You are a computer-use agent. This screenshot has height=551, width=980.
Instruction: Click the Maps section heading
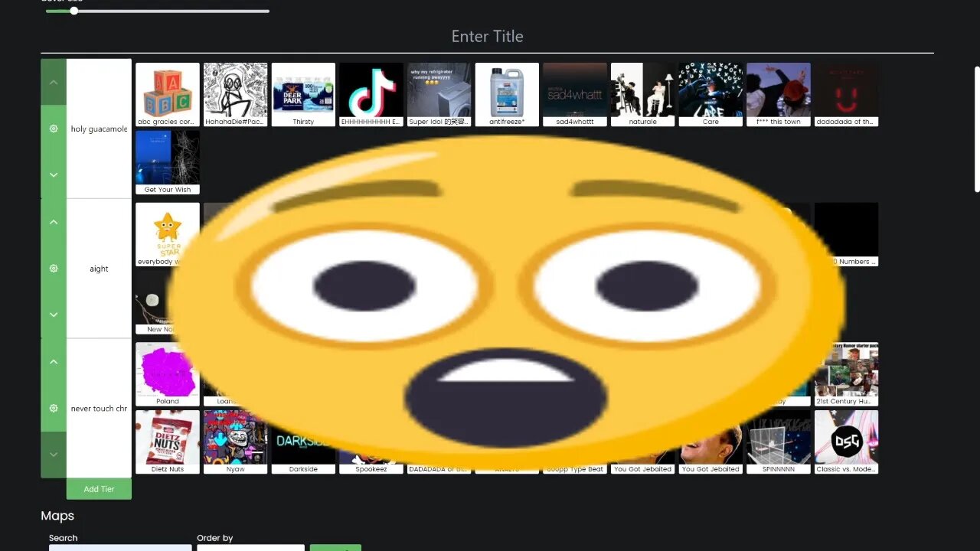(57, 516)
